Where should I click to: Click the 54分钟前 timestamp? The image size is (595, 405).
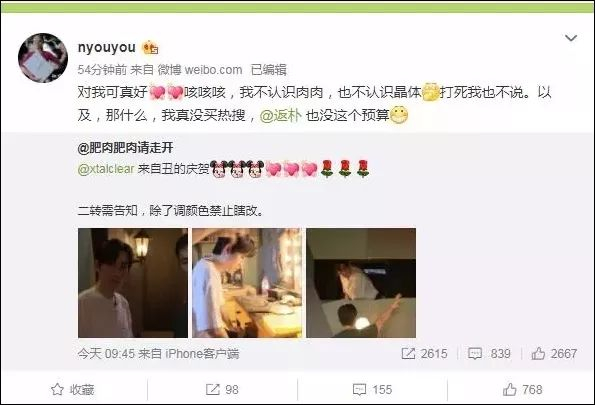coord(102,70)
